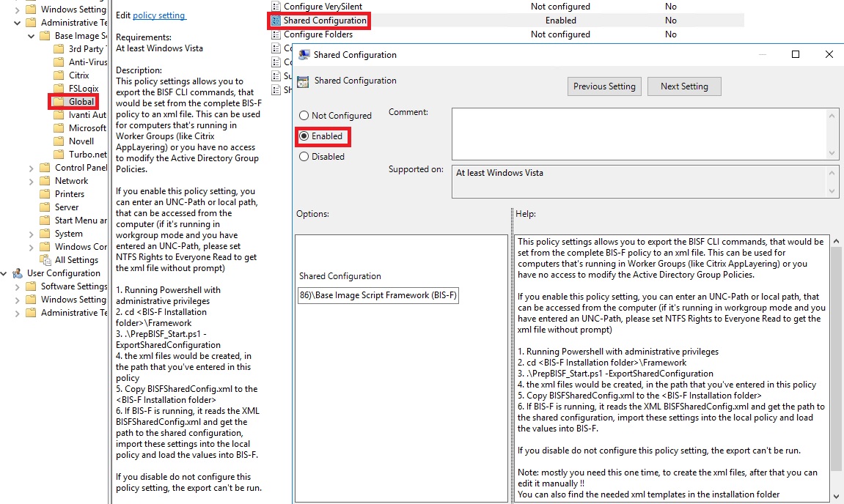844x504 pixels.
Task: Click "Not configured" in the Configure VerySilent row
Action: coord(560,7)
